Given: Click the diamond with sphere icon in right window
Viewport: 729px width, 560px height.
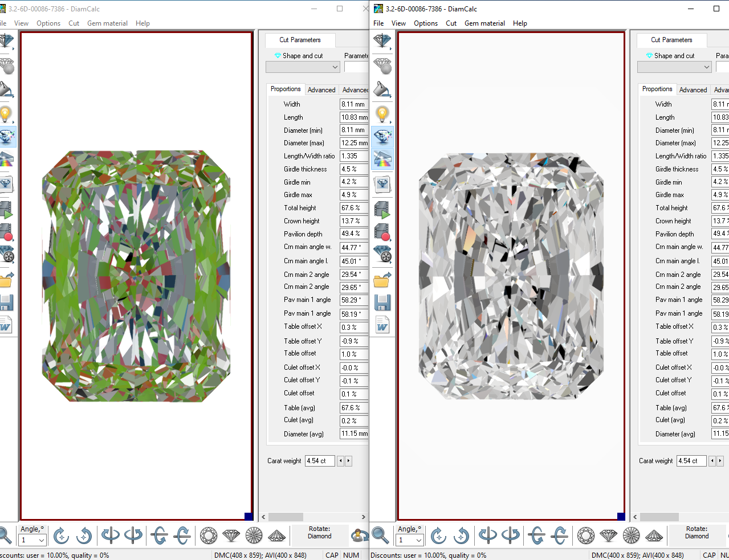Looking at the screenshot, I should pyautogui.click(x=382, y=66).
